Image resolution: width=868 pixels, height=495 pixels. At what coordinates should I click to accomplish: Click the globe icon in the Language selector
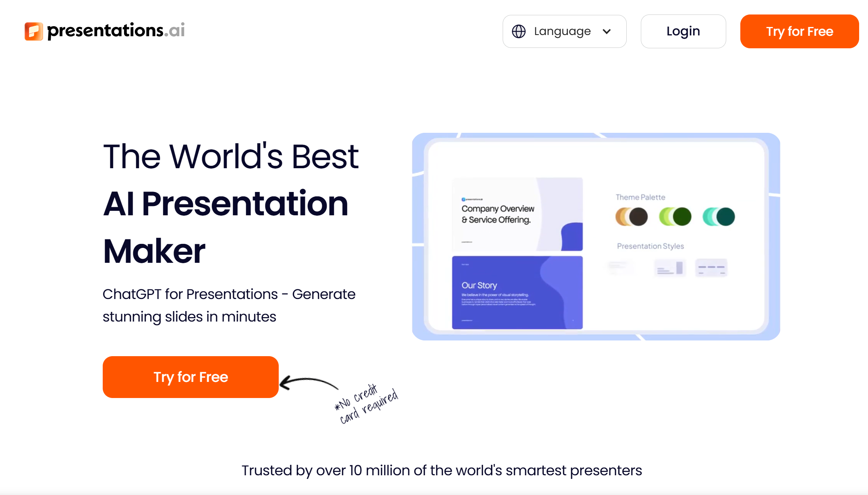point(520,31)
